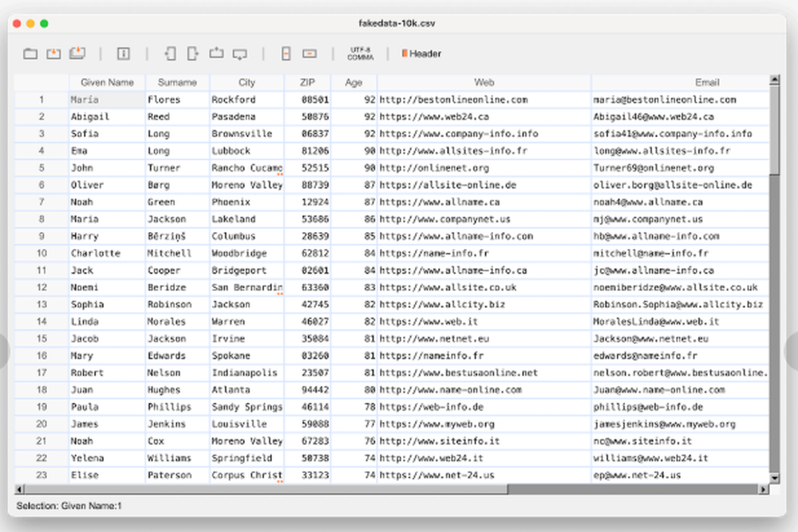Open the file info icon
The width and height of the screenshot is (798, 532).
[123, 53]
